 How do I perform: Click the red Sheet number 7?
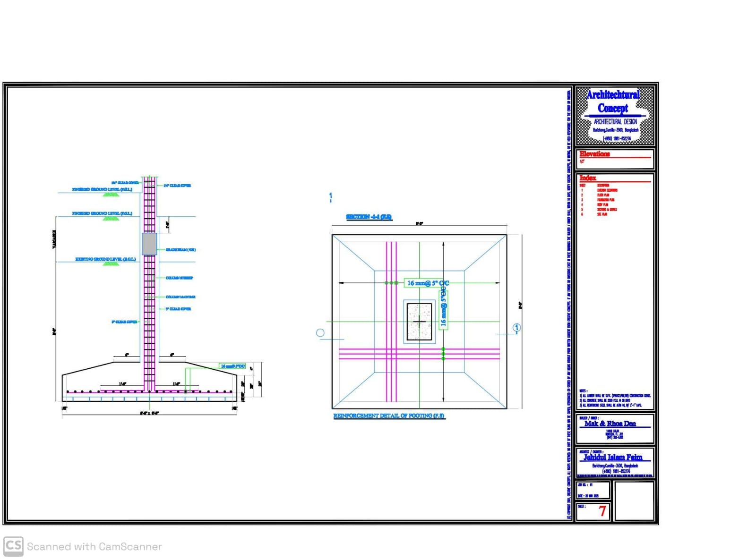[x=602, y=510]
